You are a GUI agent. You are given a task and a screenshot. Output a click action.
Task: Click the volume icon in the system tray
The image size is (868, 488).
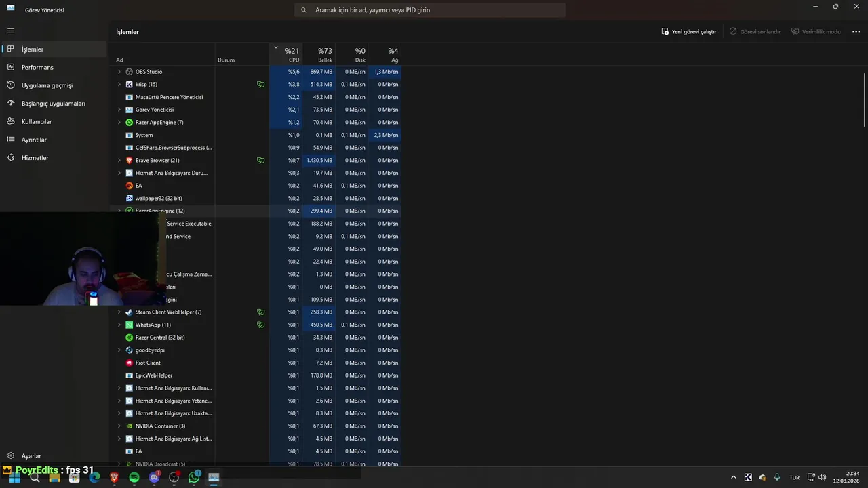(x=822, y=477)
